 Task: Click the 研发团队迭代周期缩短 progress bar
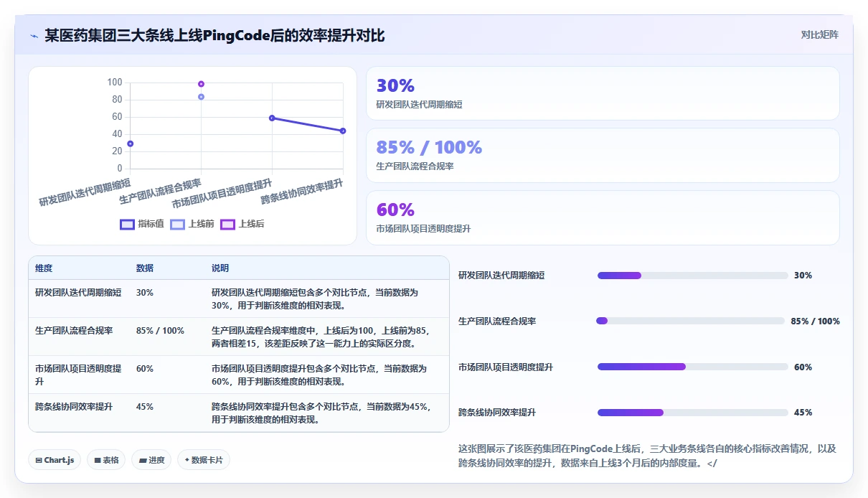693,276
